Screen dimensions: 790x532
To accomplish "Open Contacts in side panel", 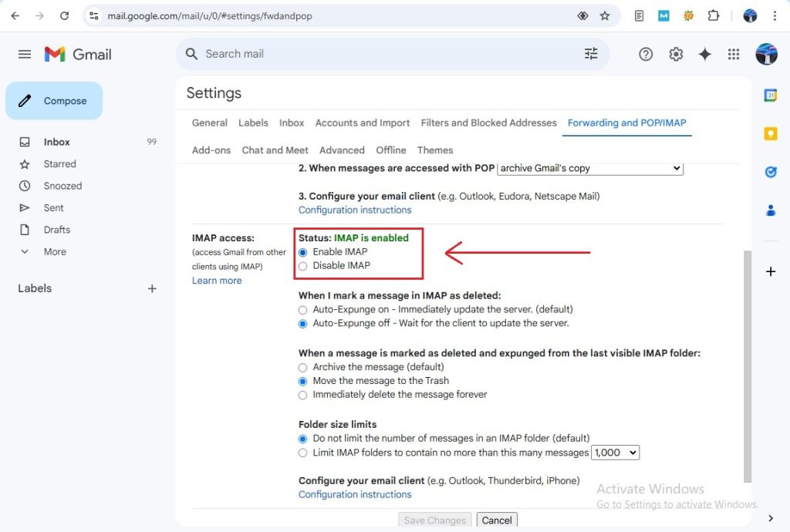I will tap(771, 210).
